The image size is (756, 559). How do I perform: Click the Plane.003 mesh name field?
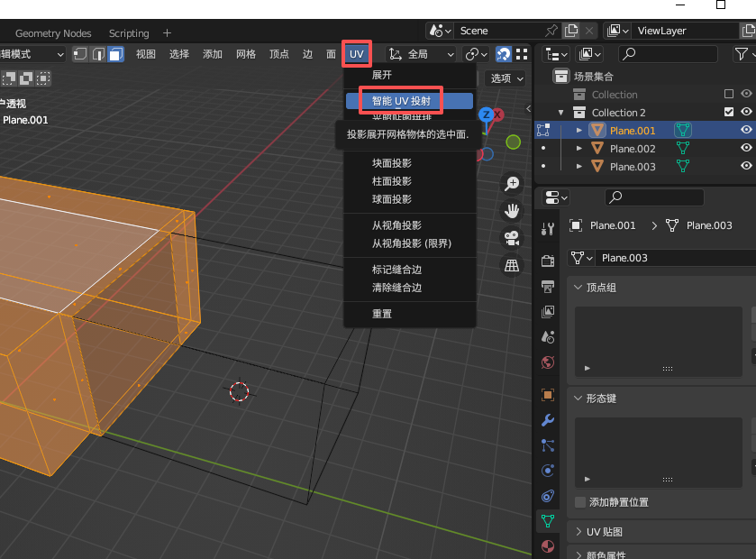click(667, 258)
